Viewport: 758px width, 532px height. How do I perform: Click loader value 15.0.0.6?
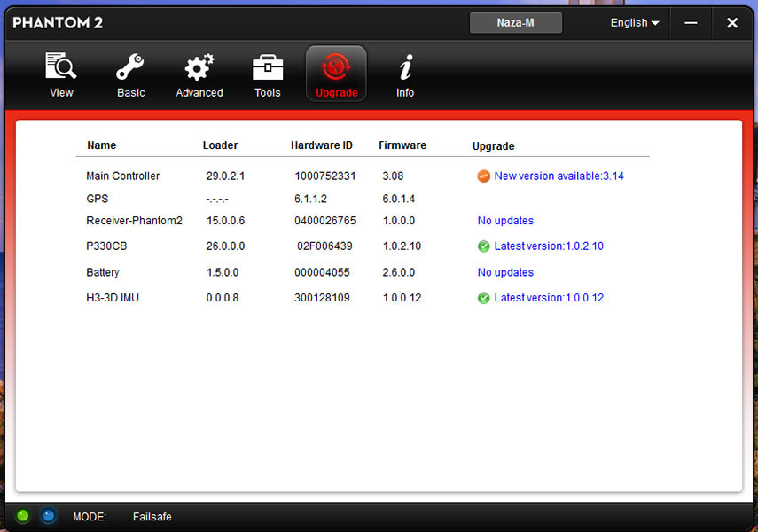(225, 221)
